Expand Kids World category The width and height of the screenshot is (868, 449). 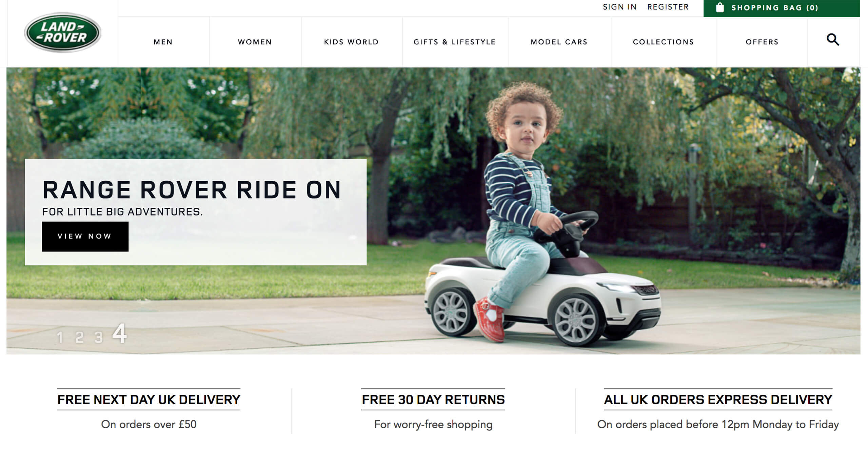coord(351,42)
